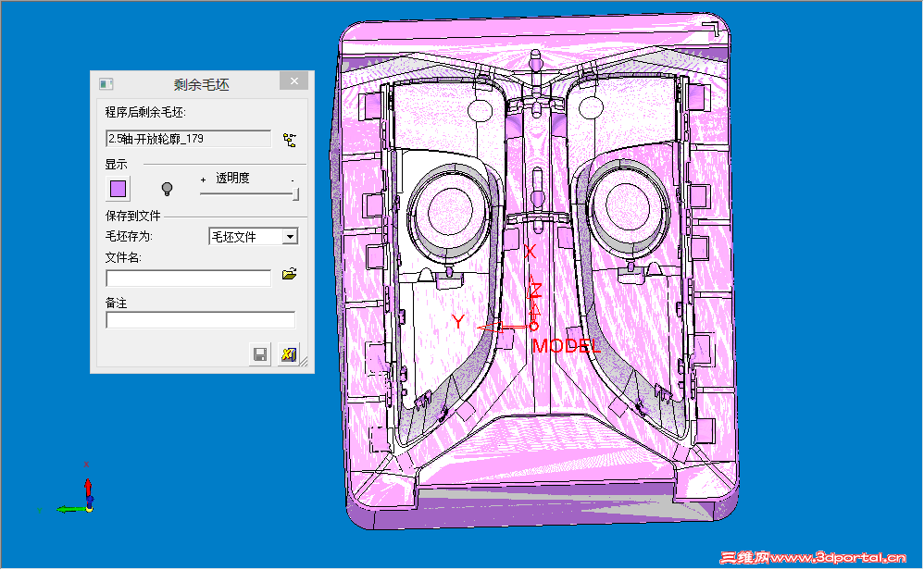924x570 pixels.
Task: Open the 毛坯文件 dropdown under 毛坯存为
Action: point(293,236)
